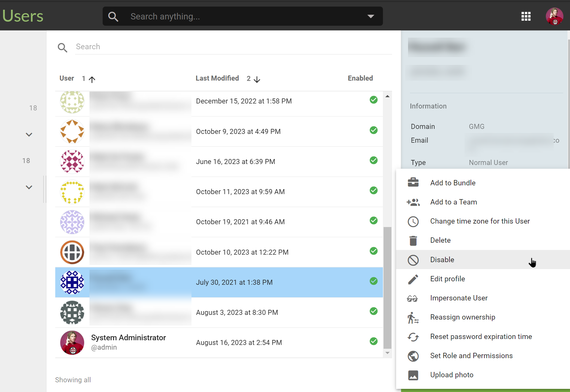Viewport: 570px width, 392px height.
Task: Click the Impersonate User glasses icon
Action: 412,299
